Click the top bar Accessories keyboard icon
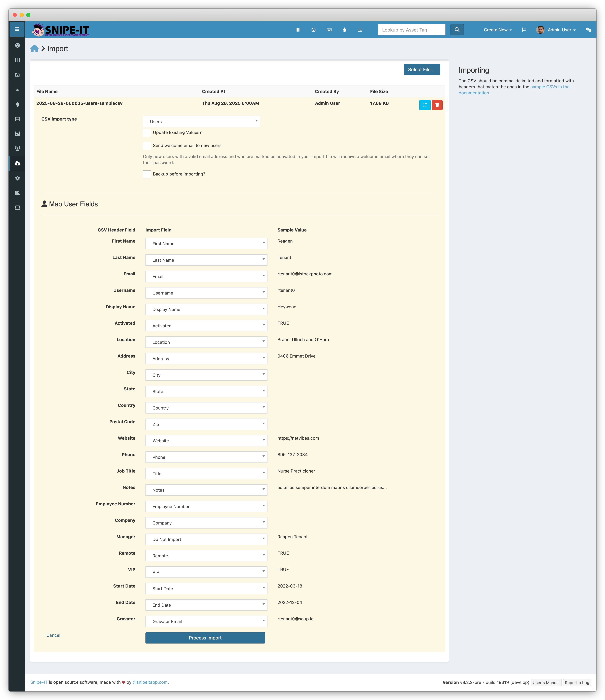Image resolution: width=605 pixels, height=700 pixels. tap(329, 30)
